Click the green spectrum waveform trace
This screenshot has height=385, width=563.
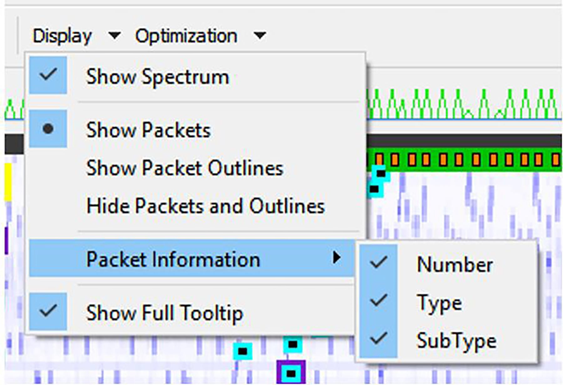(463, 105)
